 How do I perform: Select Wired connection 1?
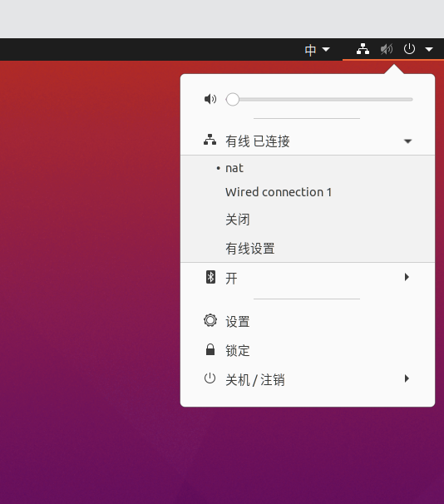point(308,192)
